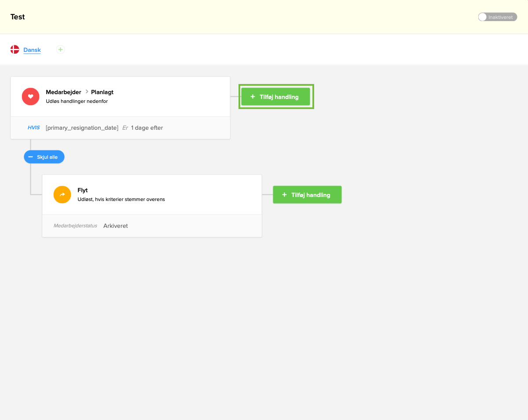Click the red heart trigger icon
This screenshot has height=420, width=528.
pyautogui.click(x=31, y=96)
